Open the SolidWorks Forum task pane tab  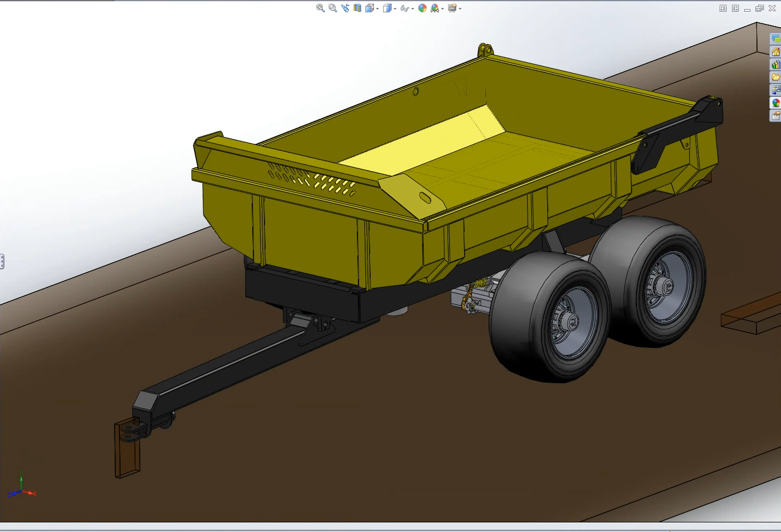[x=776, y=39]
